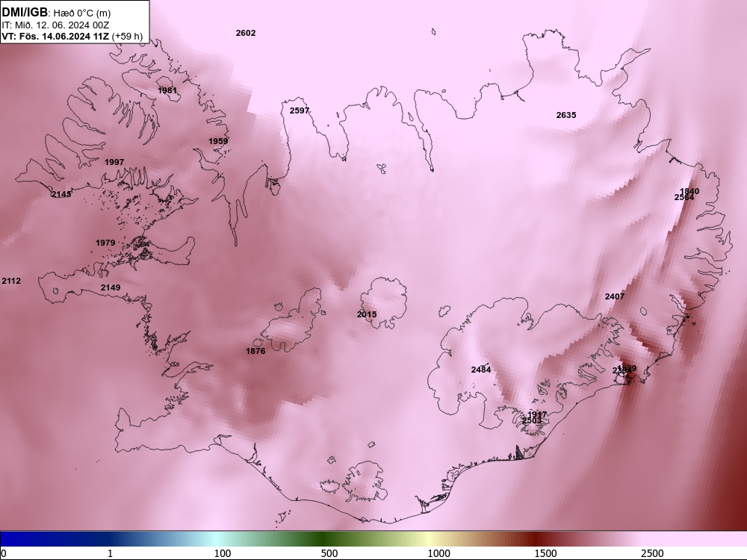The height and width of the screenshot is (560, 747).
Task: Click the 0 tick on color scale
Action: click(x=4, y=553)
